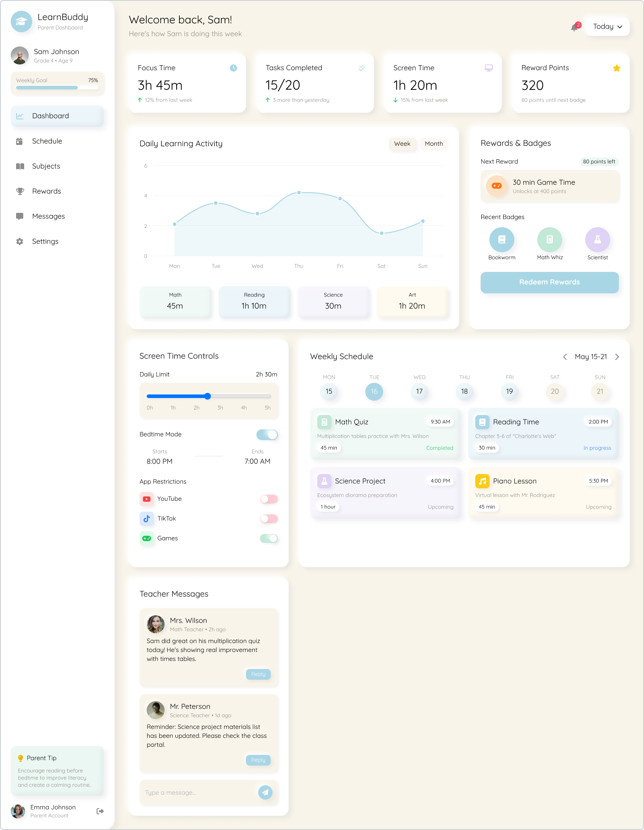Switch the activity chart to Month
This screenshot has width=644, height=830.
click(433, 144)
